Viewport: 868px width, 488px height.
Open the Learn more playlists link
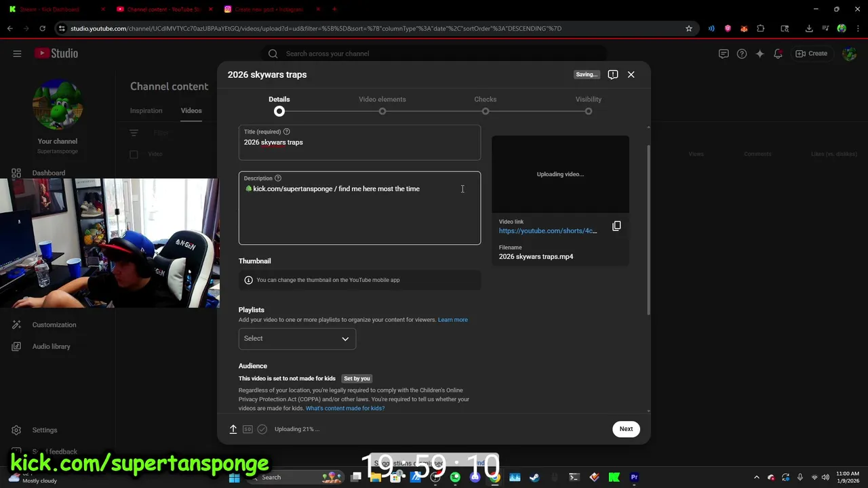point(453,320)
